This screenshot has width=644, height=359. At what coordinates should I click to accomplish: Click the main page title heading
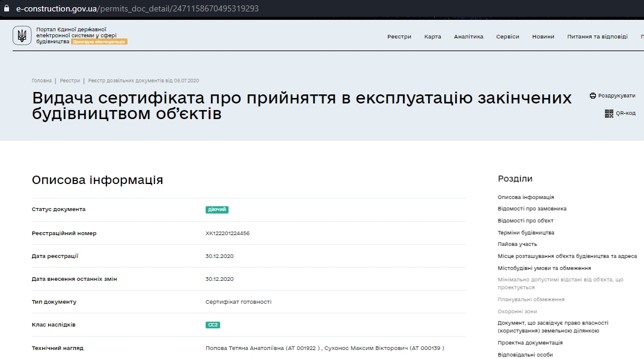(x=302, y=106)
